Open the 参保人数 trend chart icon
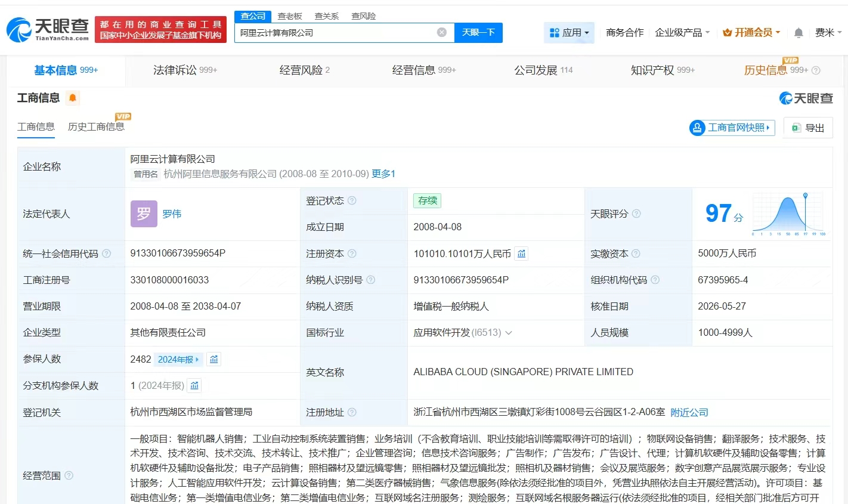 [x=214, y=359]
